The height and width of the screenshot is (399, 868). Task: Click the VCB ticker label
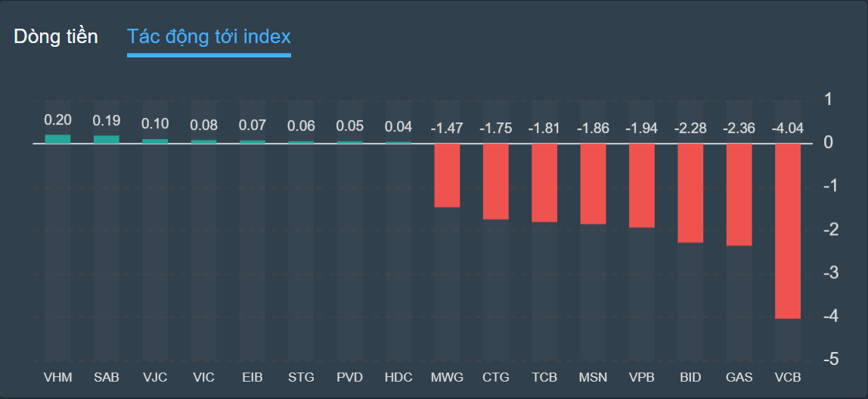tap(787, 377)
